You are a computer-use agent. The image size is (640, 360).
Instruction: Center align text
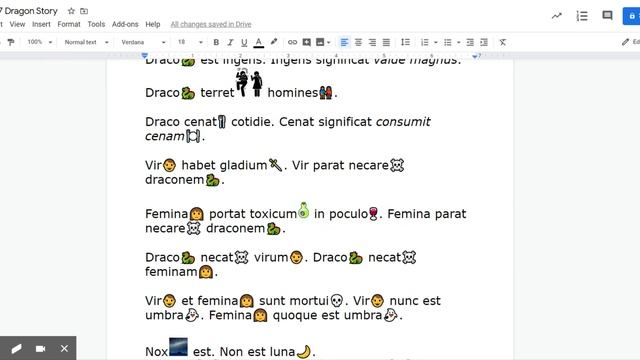[x=358, y=42]
